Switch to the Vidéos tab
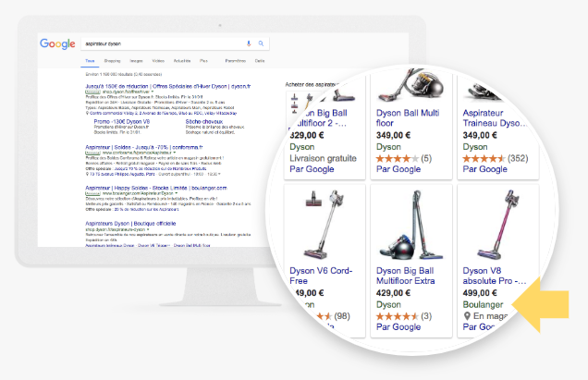The width and height of the screenshot is (588, 380). 158,61
